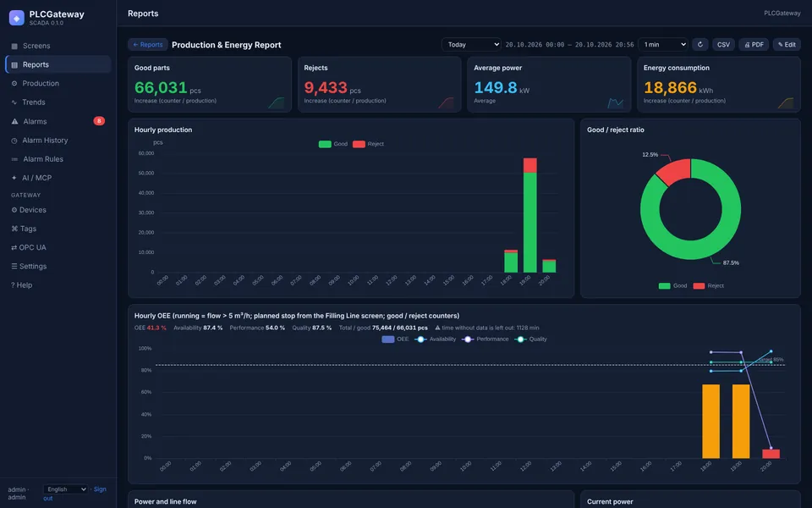Click the Alarm Rules list icon
This screenshot has width=812, height=508.
pyautogui.click(x=14, y=159)
